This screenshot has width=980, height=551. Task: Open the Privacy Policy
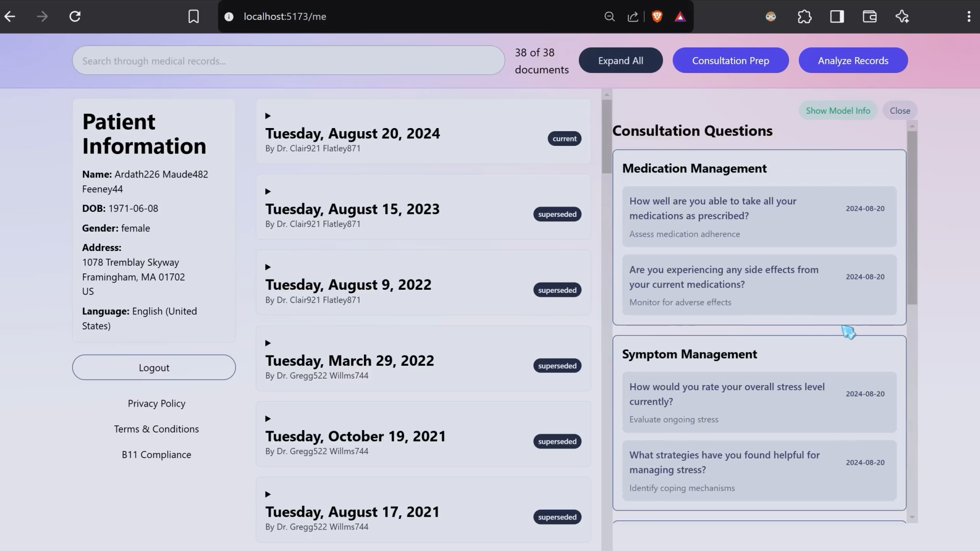156,403
